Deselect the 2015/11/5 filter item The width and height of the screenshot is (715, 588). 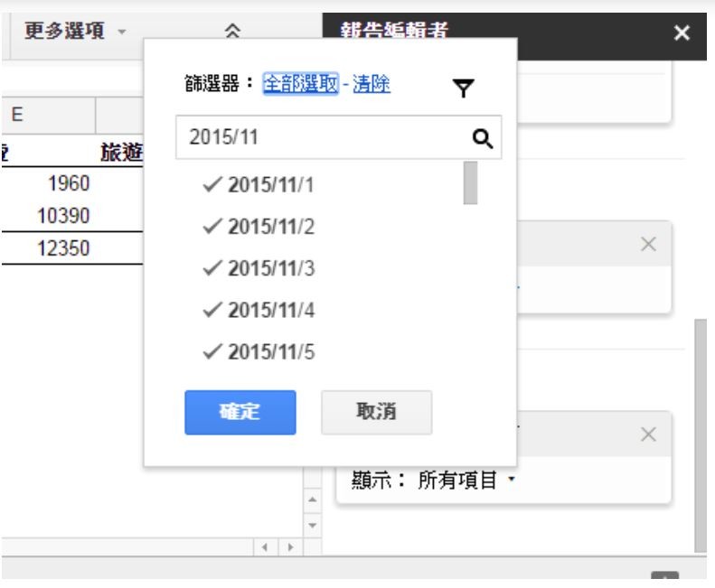click(x=259, y=352)
